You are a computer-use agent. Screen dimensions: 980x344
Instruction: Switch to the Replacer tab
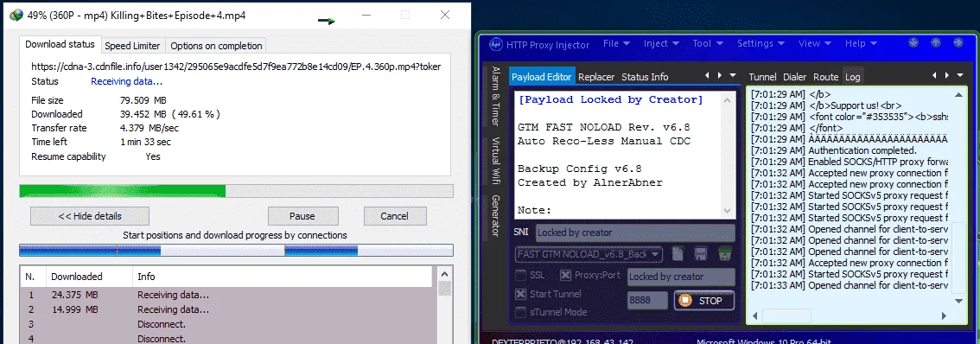pyautogui.click(x=596, y=77)
